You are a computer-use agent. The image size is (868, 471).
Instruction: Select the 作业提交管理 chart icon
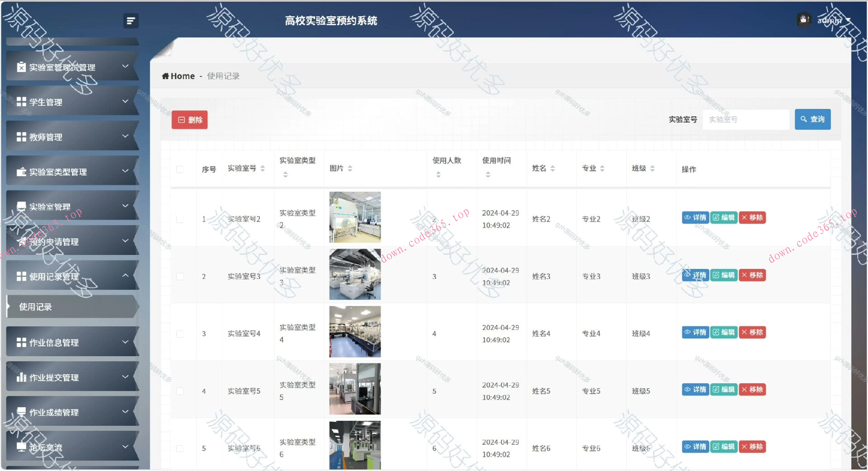[x=20, y=377]
